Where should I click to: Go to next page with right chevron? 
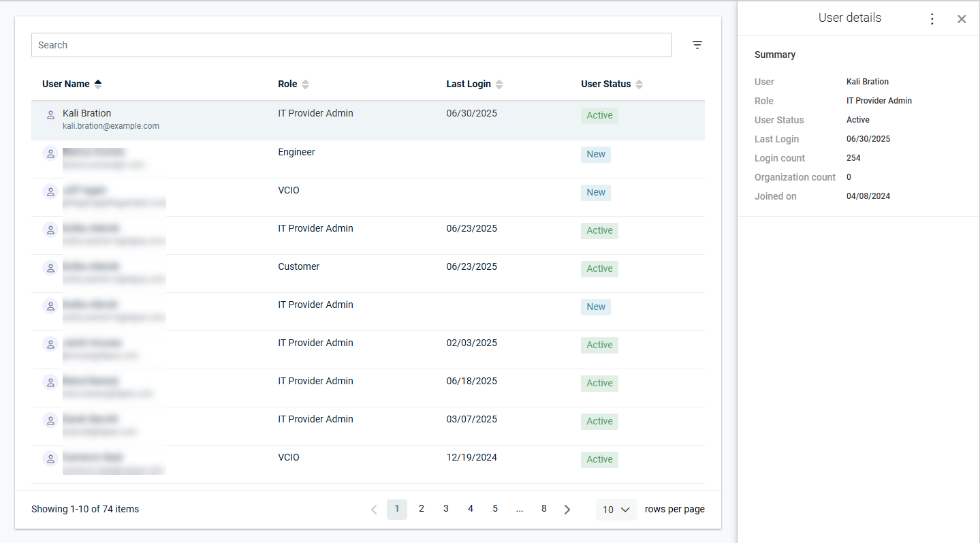tap(567, 510)
